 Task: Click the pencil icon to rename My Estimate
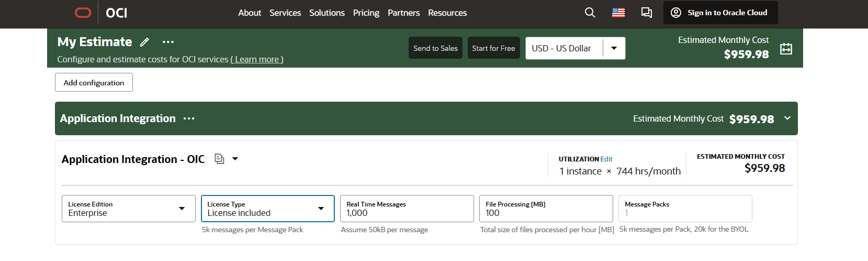click(x=144, y=42)
